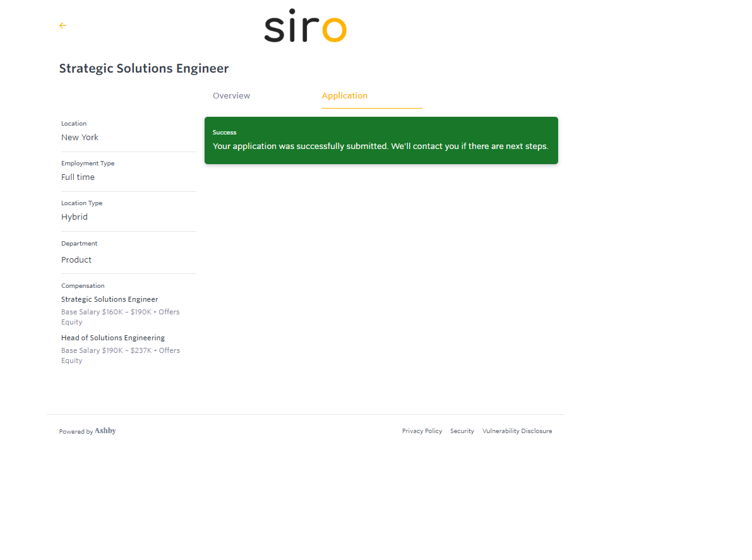
Task: Click the Head of Solutions Engineering title
Action: 113,338
